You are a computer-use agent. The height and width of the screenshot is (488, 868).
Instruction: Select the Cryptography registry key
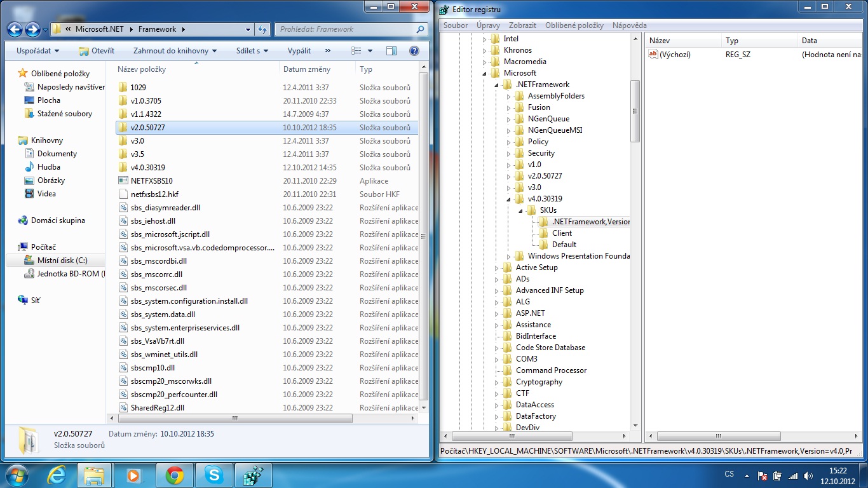[539, 382]
